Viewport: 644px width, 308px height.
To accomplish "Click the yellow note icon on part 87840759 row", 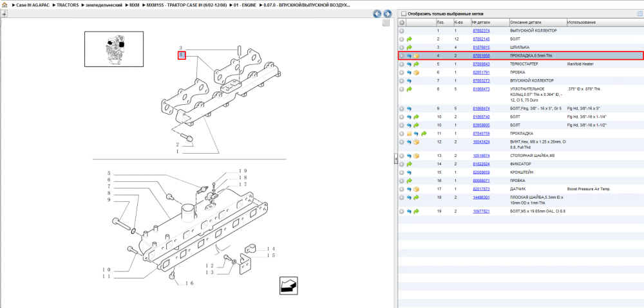I will pos(409,133).
